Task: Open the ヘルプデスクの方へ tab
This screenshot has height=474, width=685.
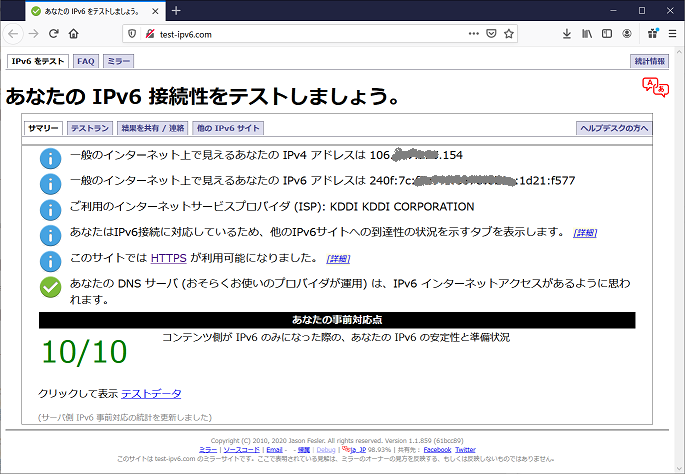Action: [614, 128]
